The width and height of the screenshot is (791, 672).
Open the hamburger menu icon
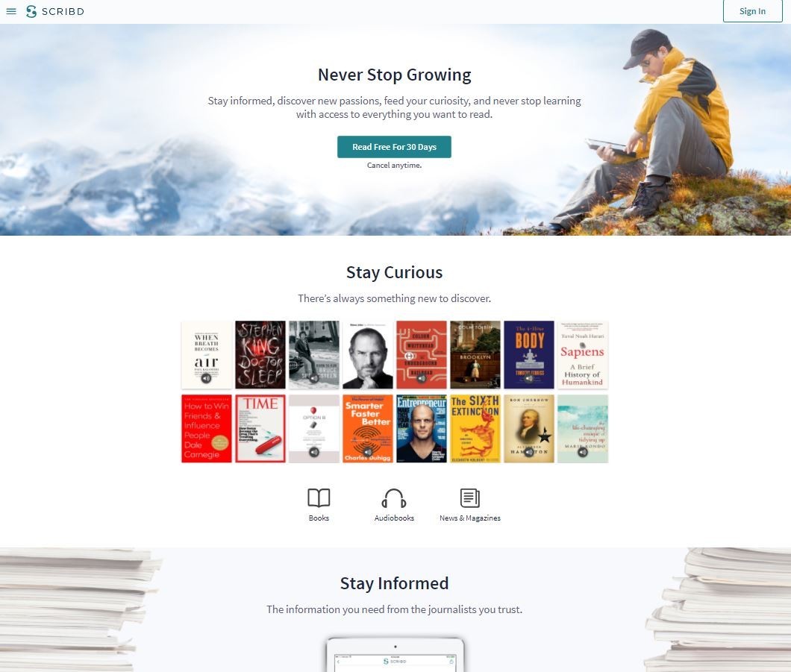11,11
